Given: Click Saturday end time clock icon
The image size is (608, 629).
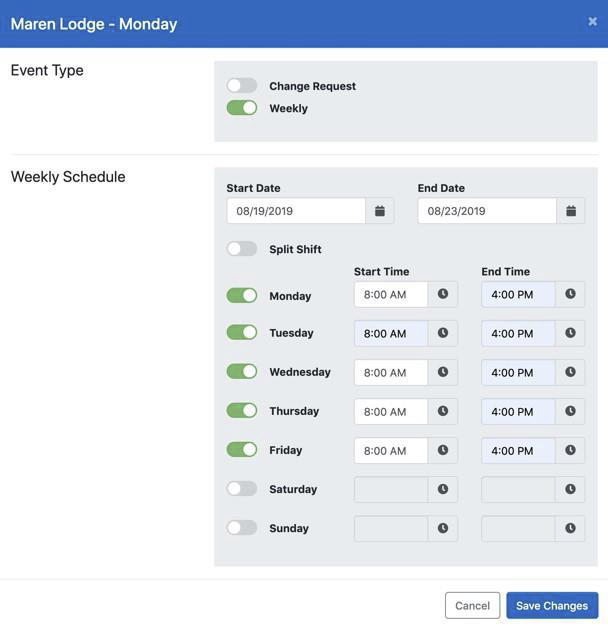Looking at the screenshot, I should 570,489.
